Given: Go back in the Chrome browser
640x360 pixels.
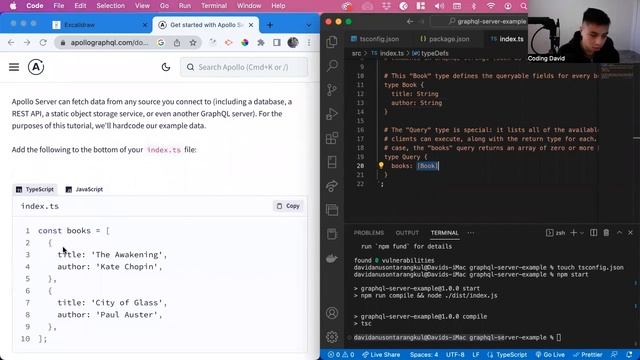Looking at the screenshot, I should (11, 42).
